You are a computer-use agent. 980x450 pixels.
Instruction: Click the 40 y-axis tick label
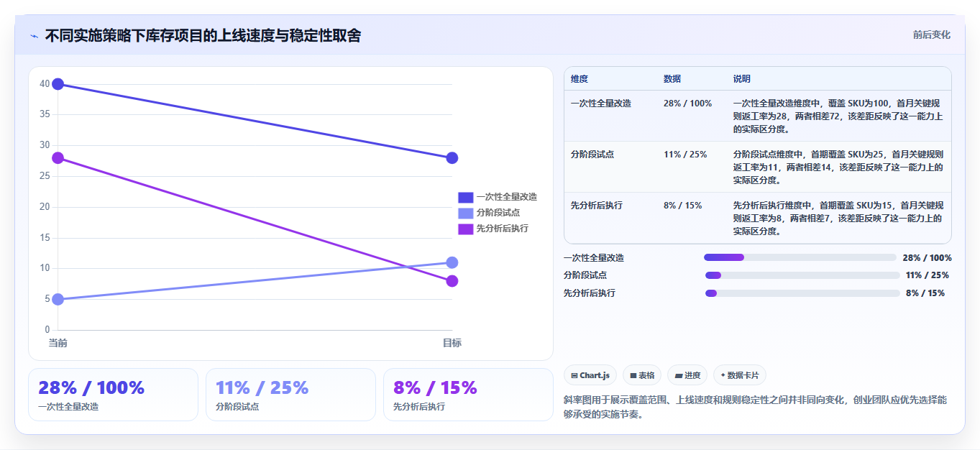[x=45, y=84]
